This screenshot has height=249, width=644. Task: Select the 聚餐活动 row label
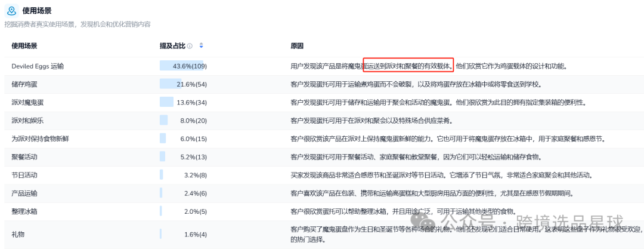tap(24, 157)
